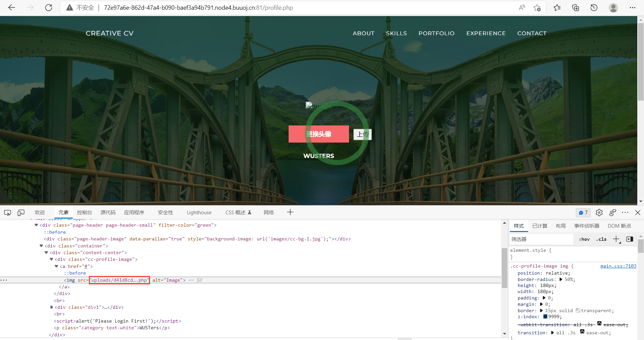Viewport: 644px width, 340px height.
Task: Collapse the anchor href node
Action: pyautogui.click(x=56, y=266)
